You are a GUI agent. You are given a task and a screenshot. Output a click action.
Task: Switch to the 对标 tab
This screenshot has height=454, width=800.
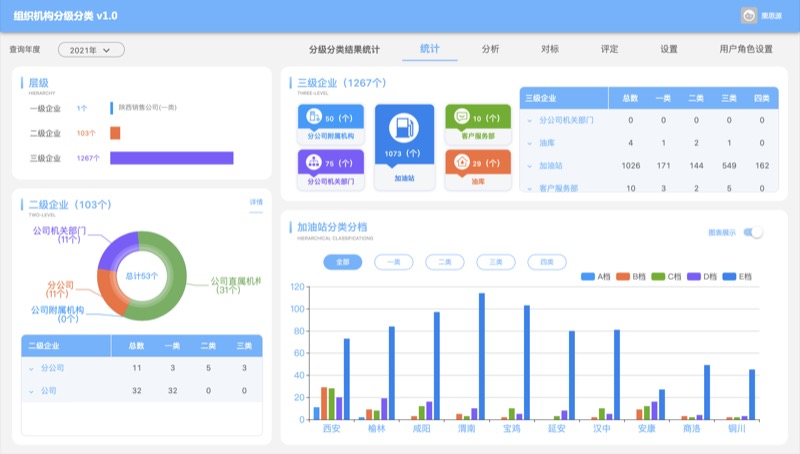550,49
